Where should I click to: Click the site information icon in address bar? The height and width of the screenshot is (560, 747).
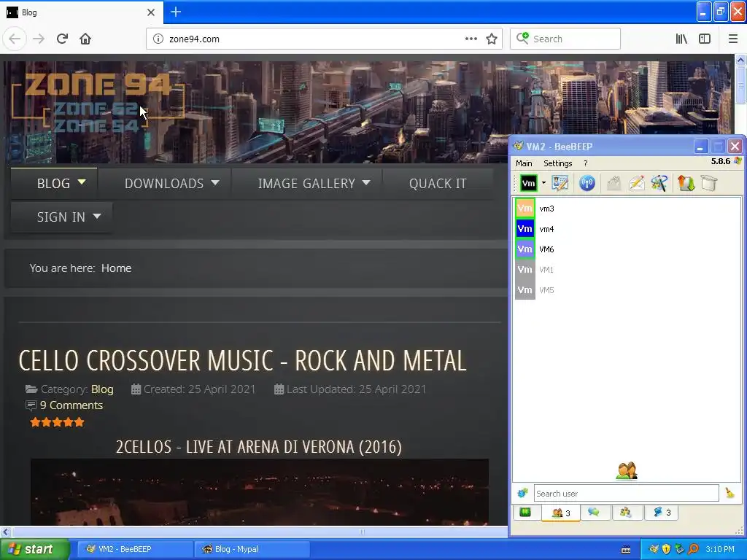point(158,39)
